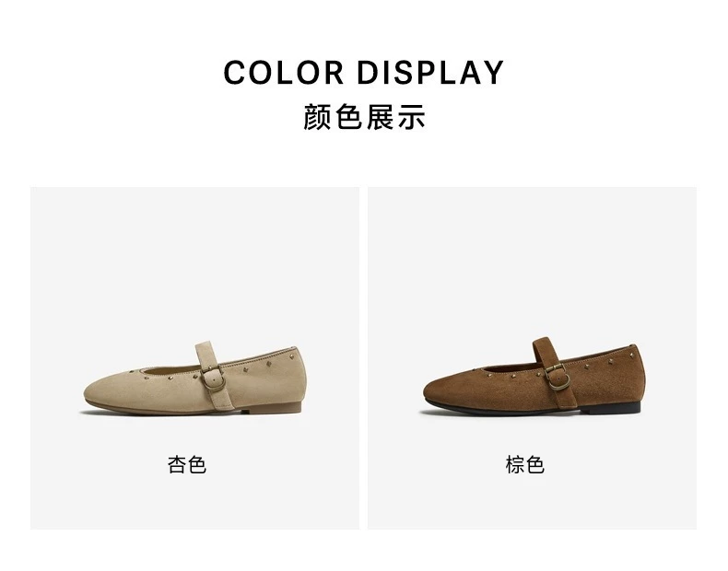
Task: Click the word DISPLAY in the heading
Action: (430, 73)
